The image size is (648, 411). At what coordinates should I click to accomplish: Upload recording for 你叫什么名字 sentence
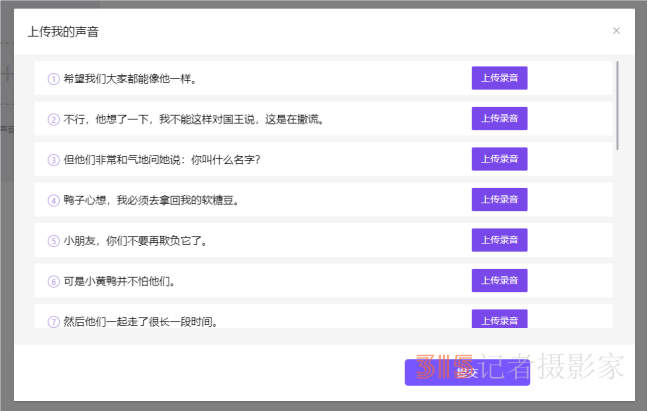point(499,159)
